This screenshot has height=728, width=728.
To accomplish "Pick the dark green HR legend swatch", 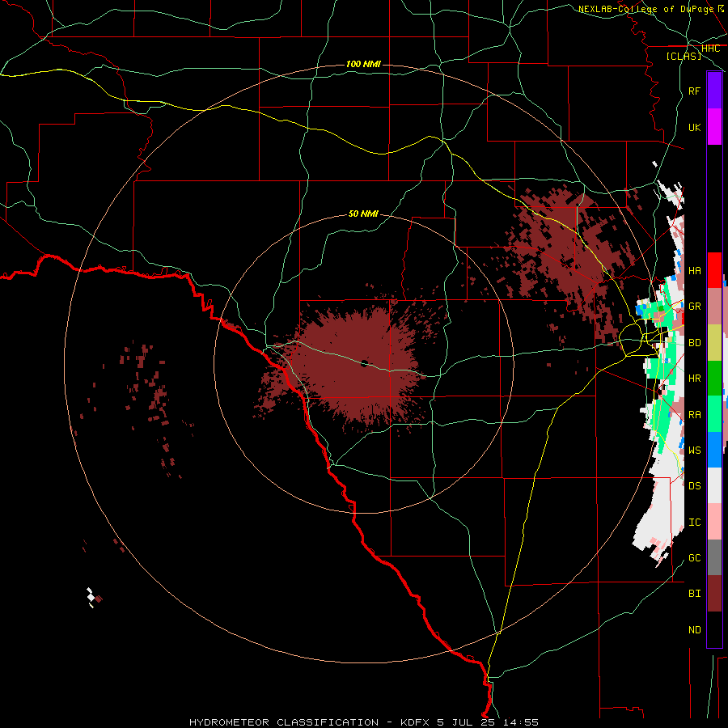I will click(714, 378).
